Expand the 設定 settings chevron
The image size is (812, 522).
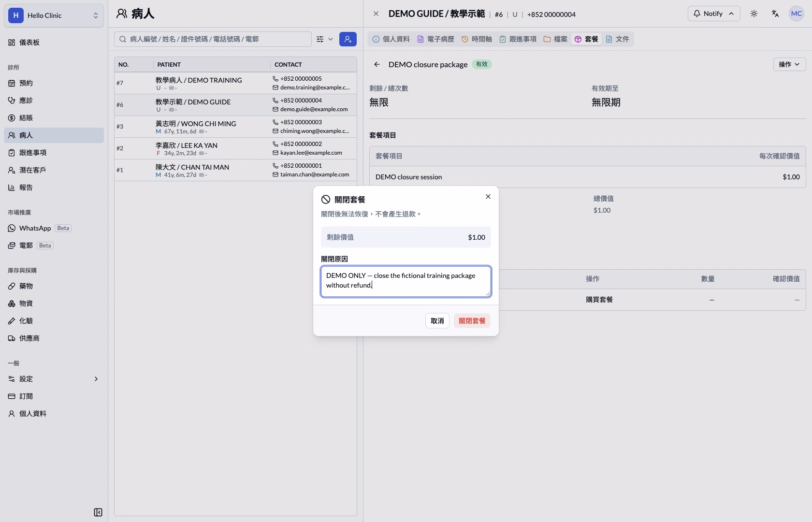click(x=96, y=379)
